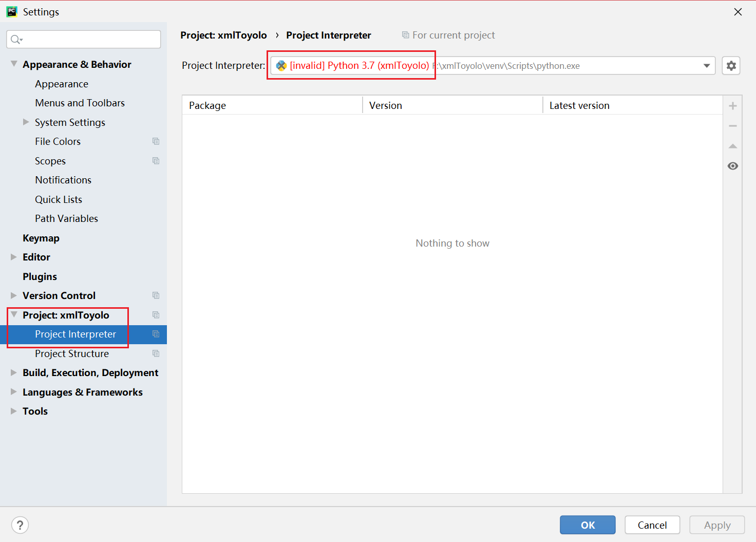Click the Project: xmlToyolo breadcrumb
Screen dimensions: 756x542
point(223,35)
